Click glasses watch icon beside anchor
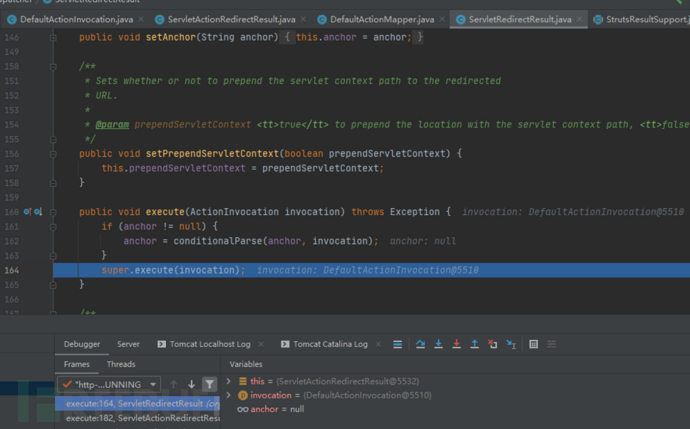Image resolution: width=690 pixels, height=429 pixels. (x=242, y=409)
